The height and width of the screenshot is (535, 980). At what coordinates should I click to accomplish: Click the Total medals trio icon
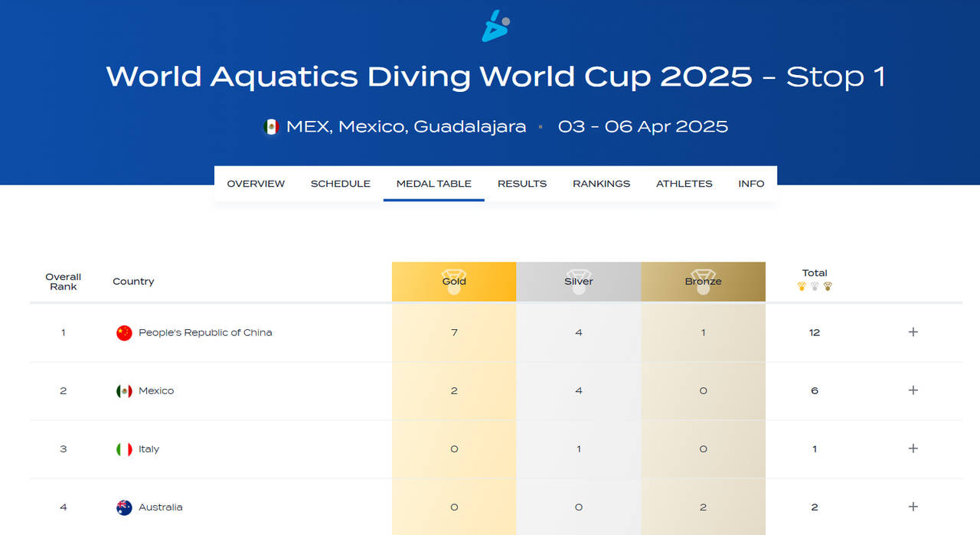click(815, 287)
